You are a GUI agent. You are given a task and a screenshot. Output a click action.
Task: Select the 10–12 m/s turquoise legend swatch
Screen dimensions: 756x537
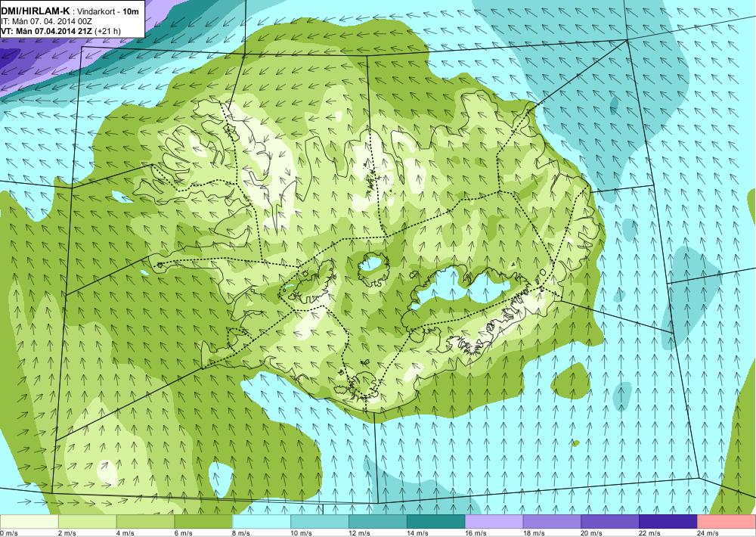pos(320,522)
